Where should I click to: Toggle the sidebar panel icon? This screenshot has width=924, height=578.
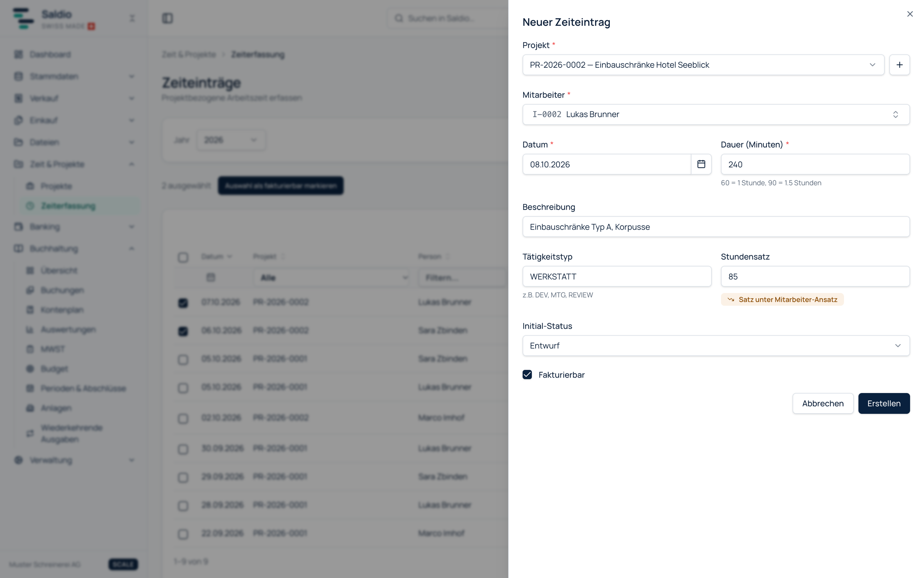pyautogui.click(x=167, y=18)
